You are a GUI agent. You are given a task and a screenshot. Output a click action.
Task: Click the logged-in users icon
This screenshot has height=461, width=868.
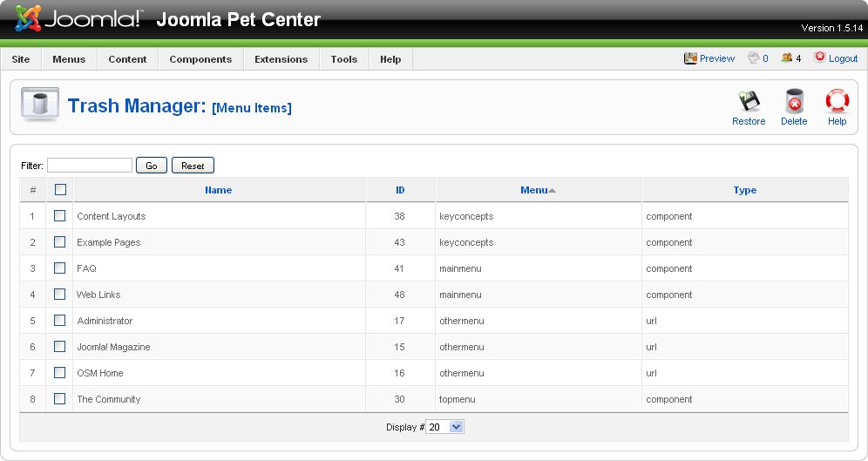pos(787,58)
